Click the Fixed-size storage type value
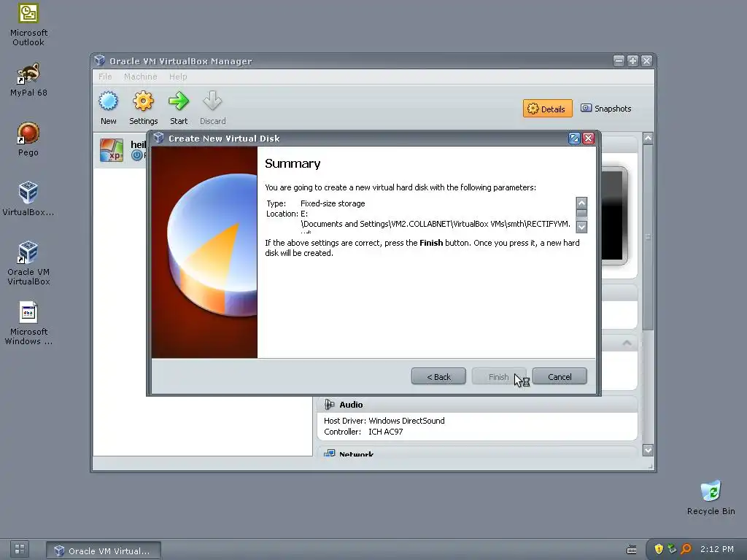This screenshot has width=747, height=560. (333, 203)
